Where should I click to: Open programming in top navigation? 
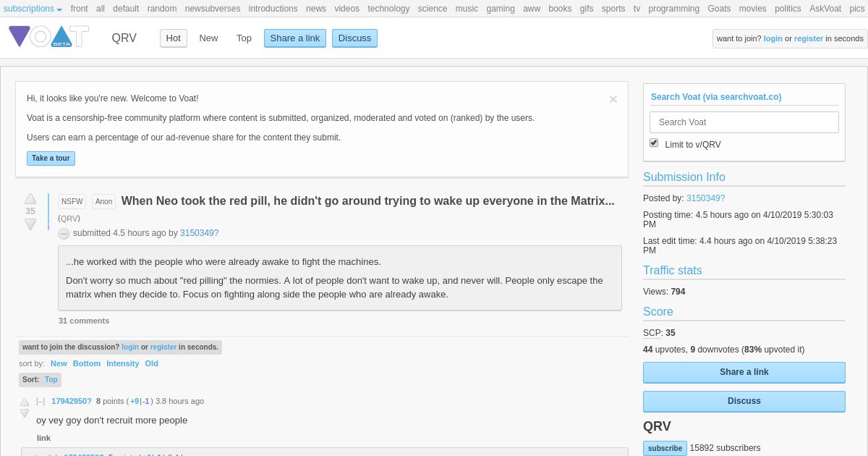tap(673, 9)
